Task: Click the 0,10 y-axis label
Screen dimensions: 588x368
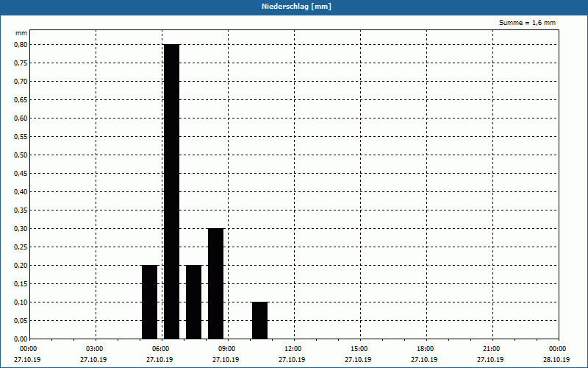Action: tap(21, 302)
